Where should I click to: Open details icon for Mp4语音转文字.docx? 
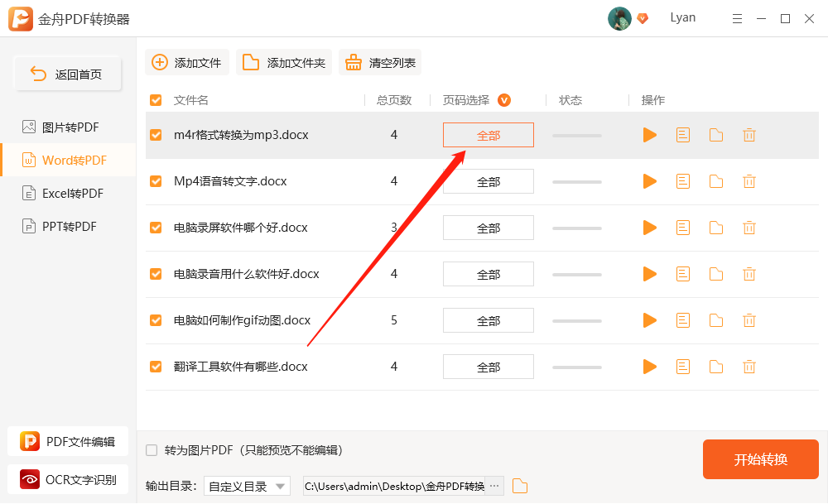point(683,181)
